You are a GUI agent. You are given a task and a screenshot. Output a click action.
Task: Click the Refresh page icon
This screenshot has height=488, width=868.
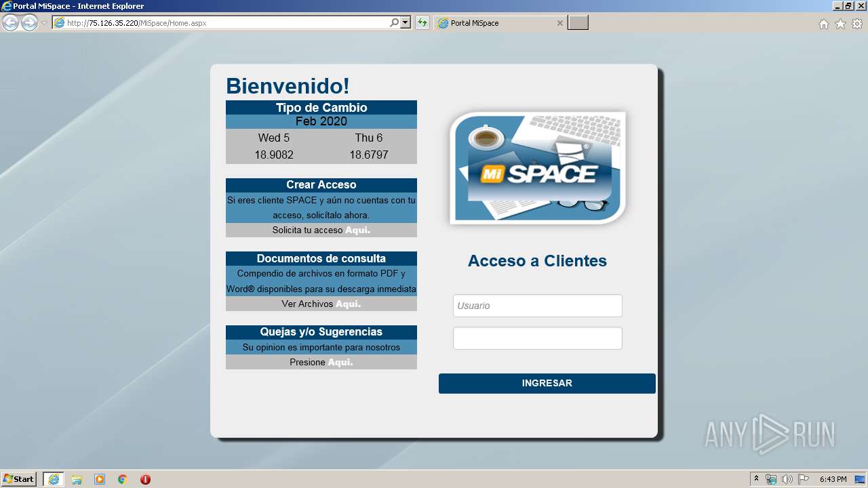(422, 23)
